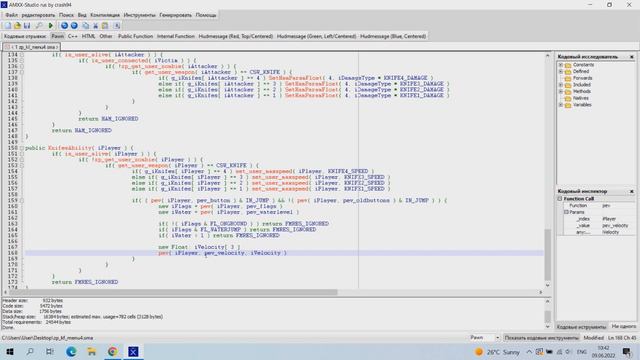This screenshot has height=360, width=640.
Task: Click the Search magnifier toolbar icon
Action: point(39,26)
